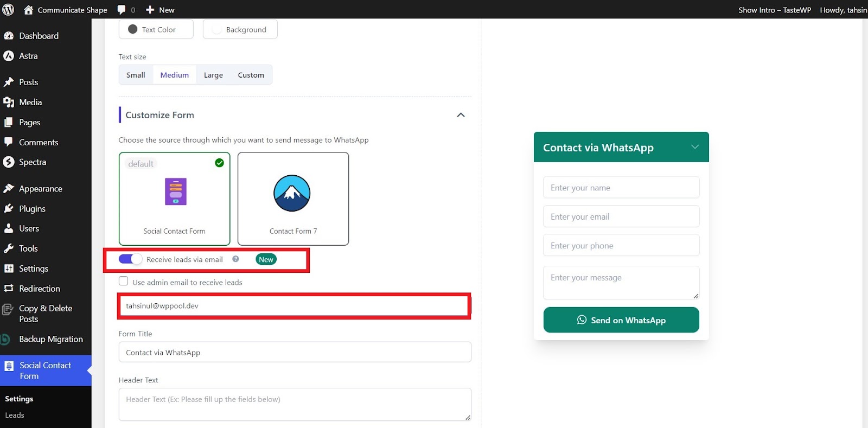Click the Tools wrench icon
Image resolution: width=868 pixels, height=428 pixels.
coord(8,248)
